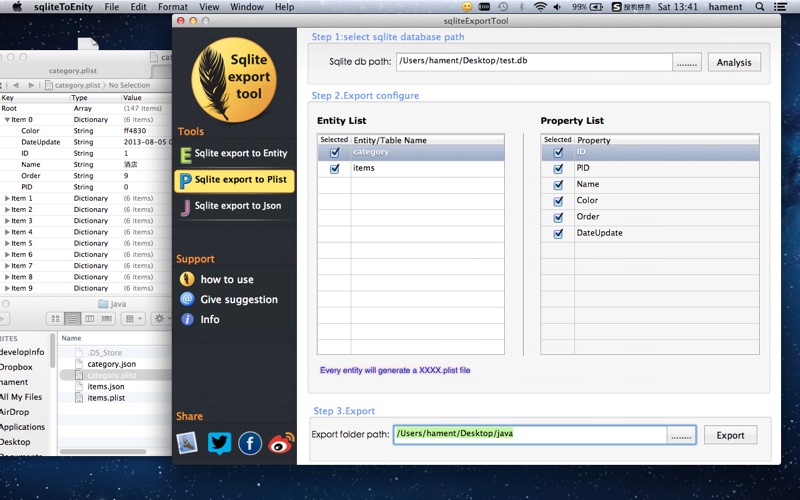Uncheck the PID property checkbox

558,168
